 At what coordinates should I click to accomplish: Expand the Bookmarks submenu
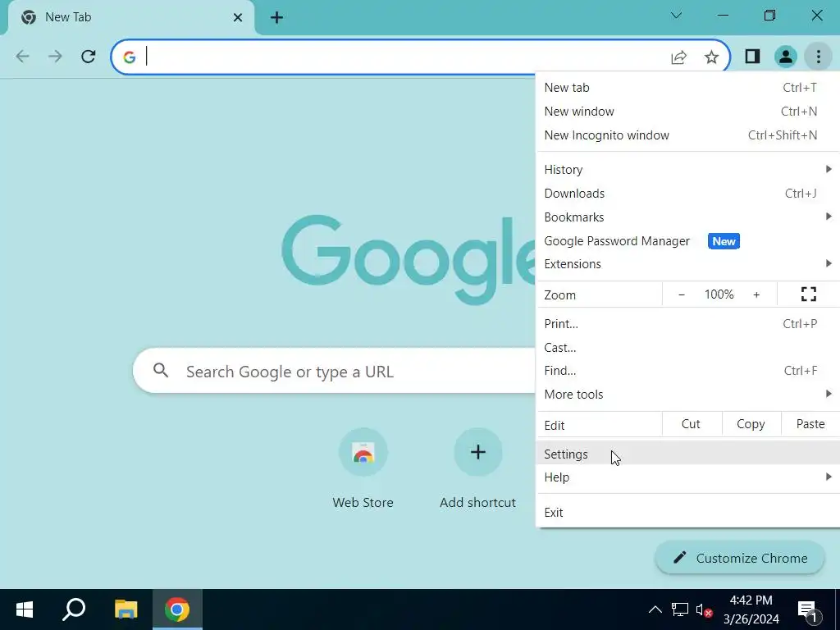(688, 217)
